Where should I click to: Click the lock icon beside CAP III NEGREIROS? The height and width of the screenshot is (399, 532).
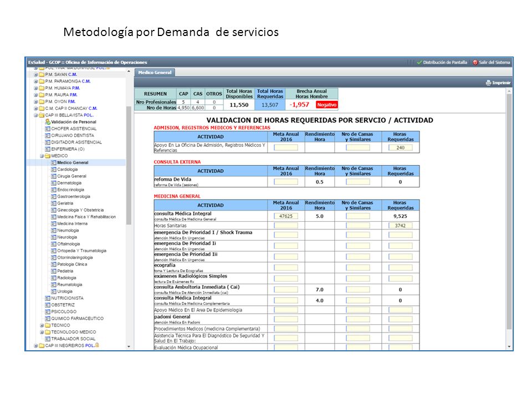[x=97, y=345]
